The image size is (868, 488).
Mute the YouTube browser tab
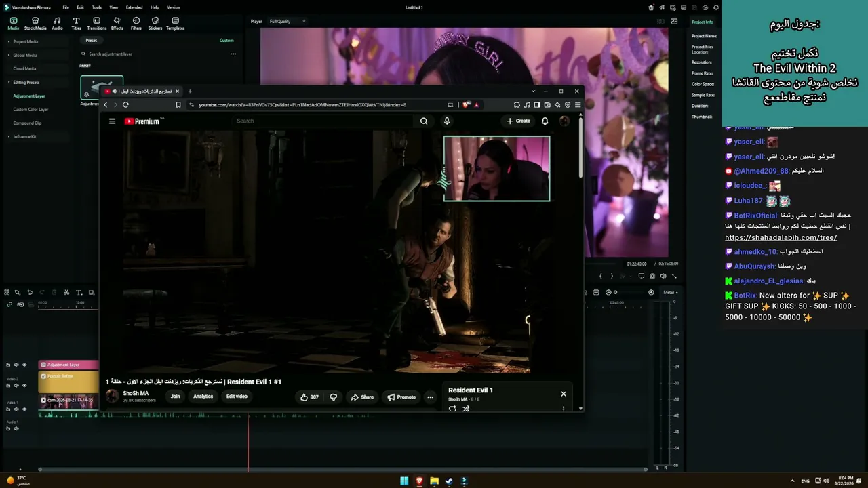(114, 91)
